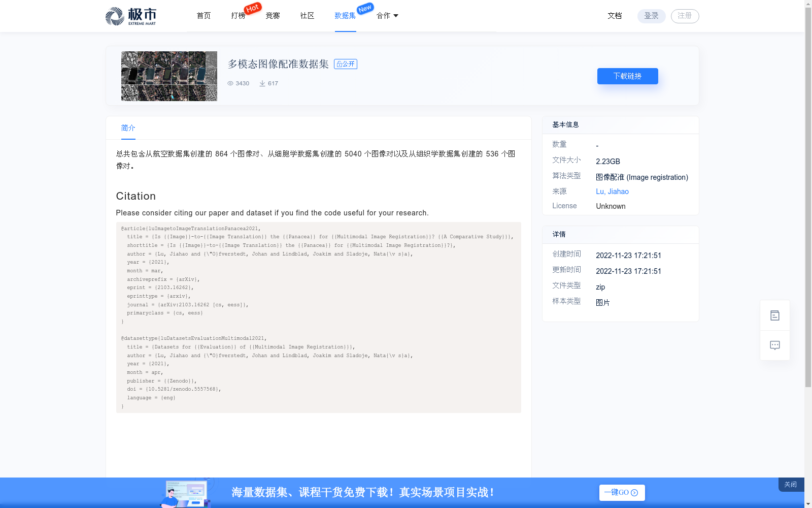Click the 图像配准 (Image registration) value
Viewport: 812px width, 508px height.
(642, 177)
